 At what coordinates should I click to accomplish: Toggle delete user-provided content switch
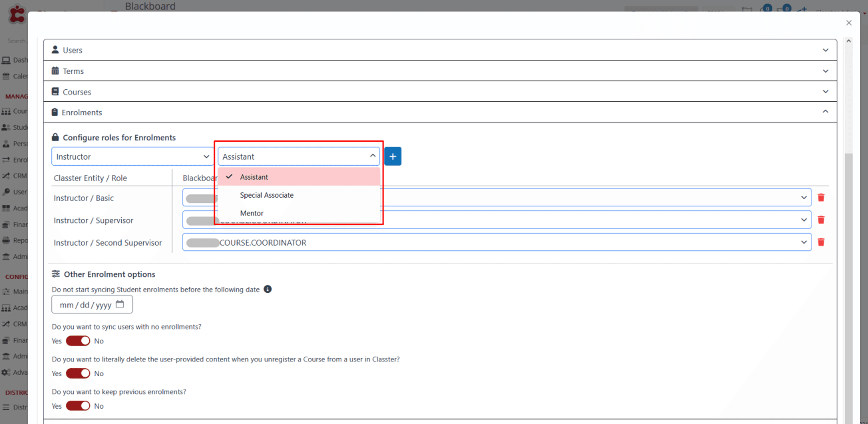[78, 373]
